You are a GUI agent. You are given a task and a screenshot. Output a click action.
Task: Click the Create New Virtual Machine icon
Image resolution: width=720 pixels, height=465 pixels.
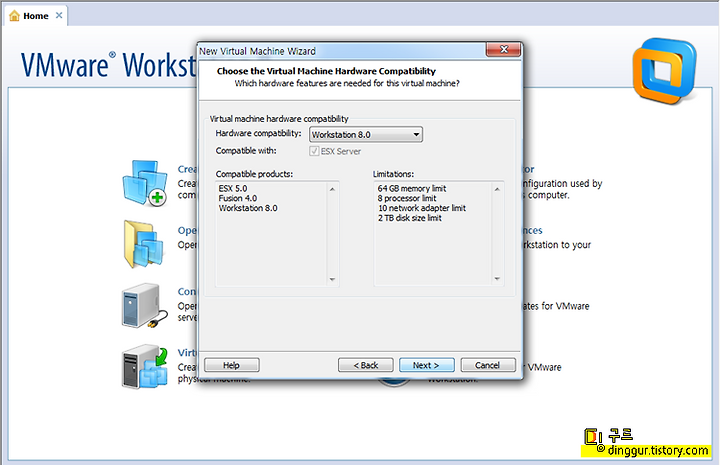(x=145, y=183)
